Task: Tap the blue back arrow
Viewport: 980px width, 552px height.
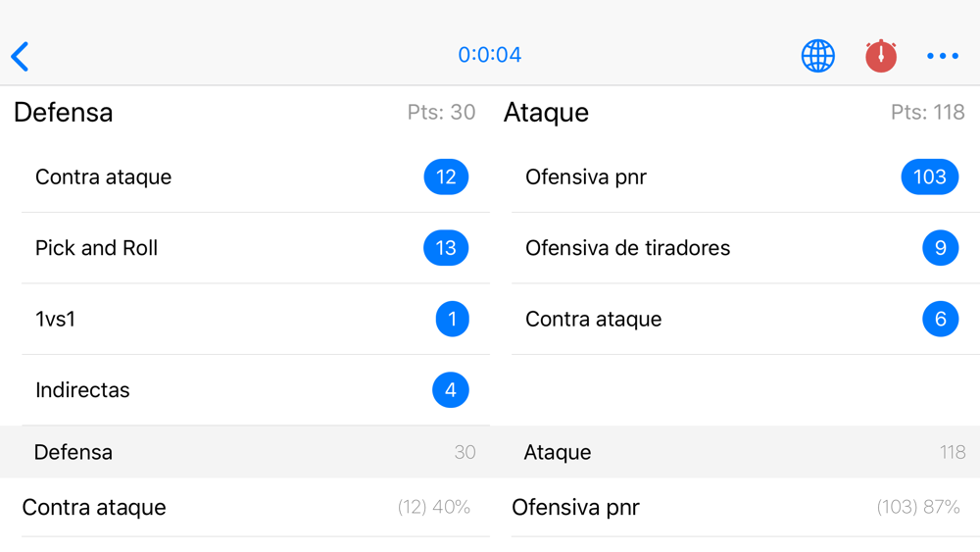Action: pos(20,56)
